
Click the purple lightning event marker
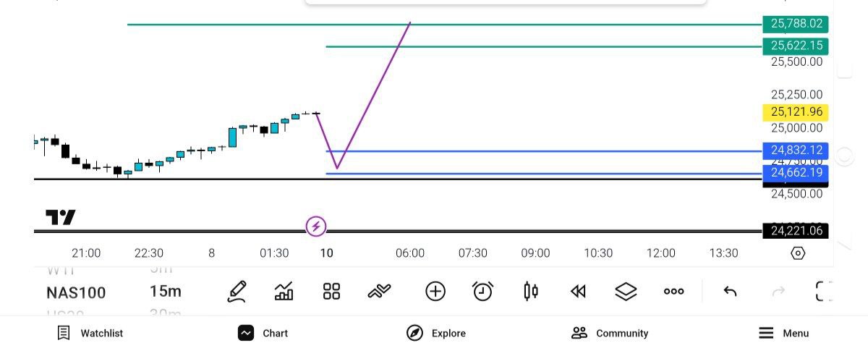tap(315, 227)
